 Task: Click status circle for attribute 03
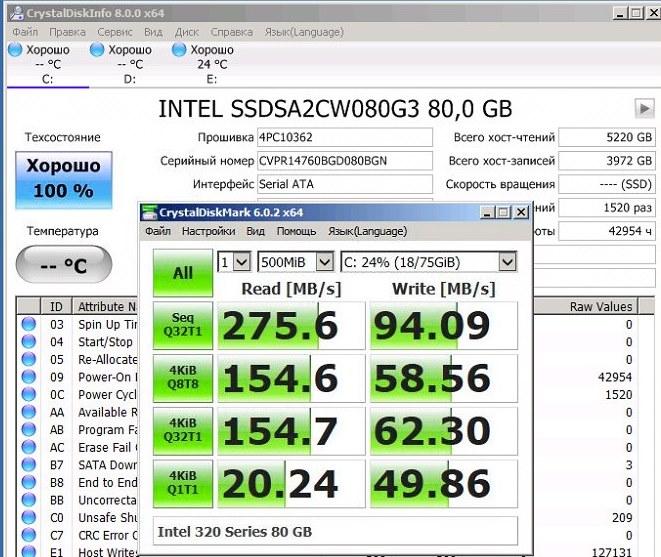[29, 324]
